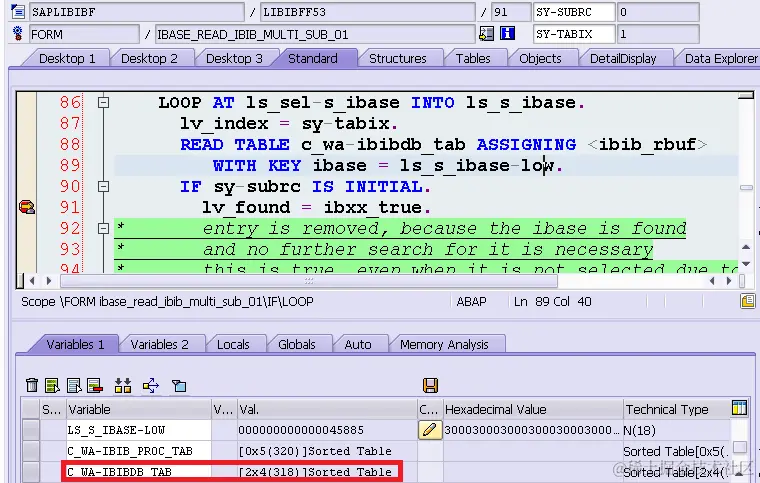Click the LIBIBFF53 include field
The height and width of the screenshot is (483, 760).
tap(367, 12)
